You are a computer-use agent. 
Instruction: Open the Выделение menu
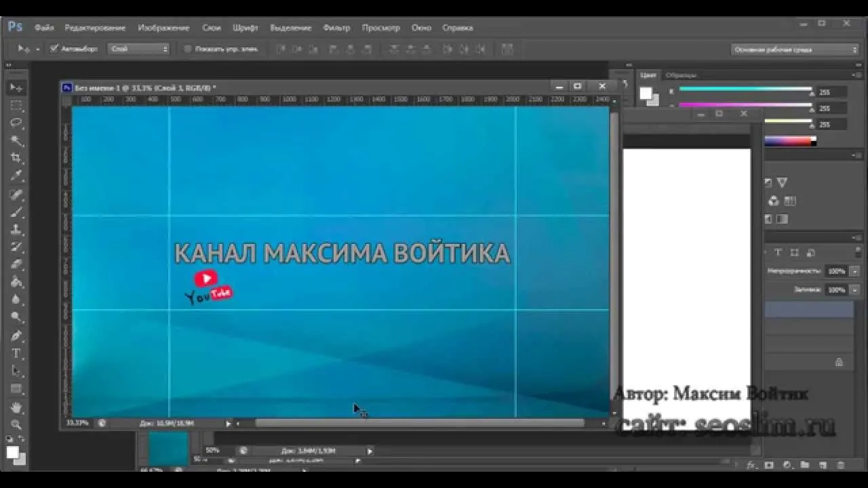pos(290,28)
